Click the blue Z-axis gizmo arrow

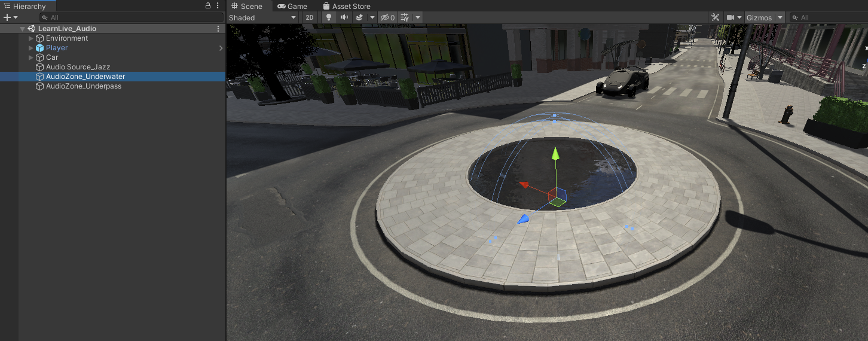pyautogui.click(x=523, y=219)
